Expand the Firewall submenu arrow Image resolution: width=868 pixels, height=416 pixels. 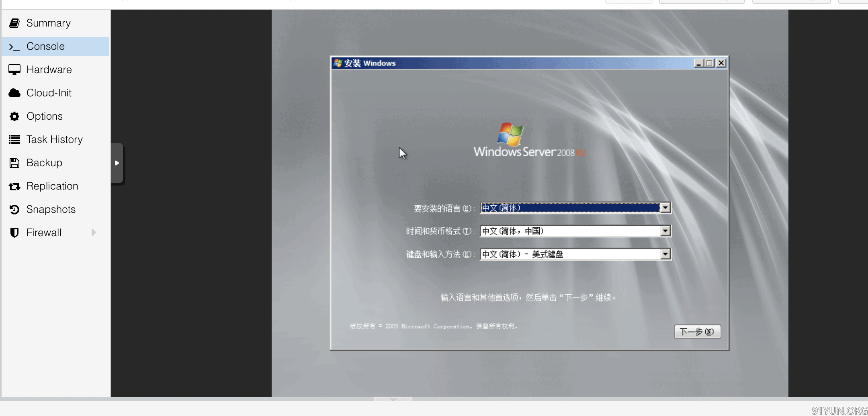(94, 232)
